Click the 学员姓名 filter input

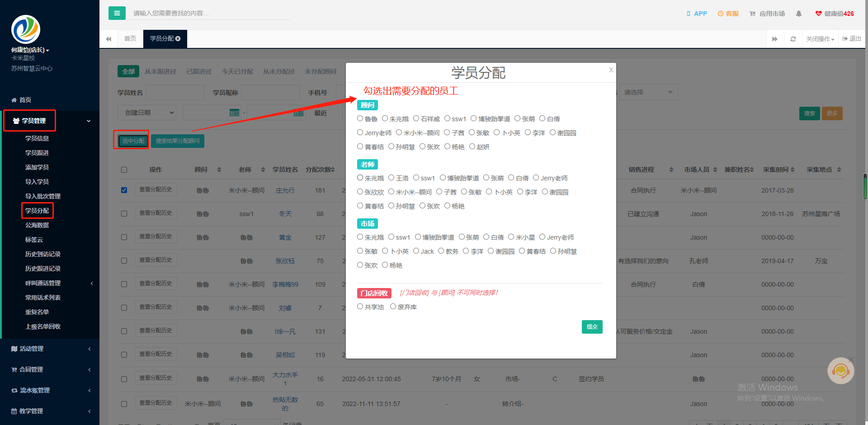(175, 92)
